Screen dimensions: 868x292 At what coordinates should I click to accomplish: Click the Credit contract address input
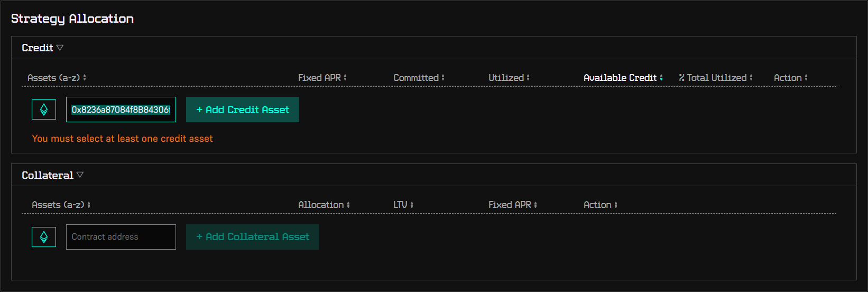tap(121, 109)
